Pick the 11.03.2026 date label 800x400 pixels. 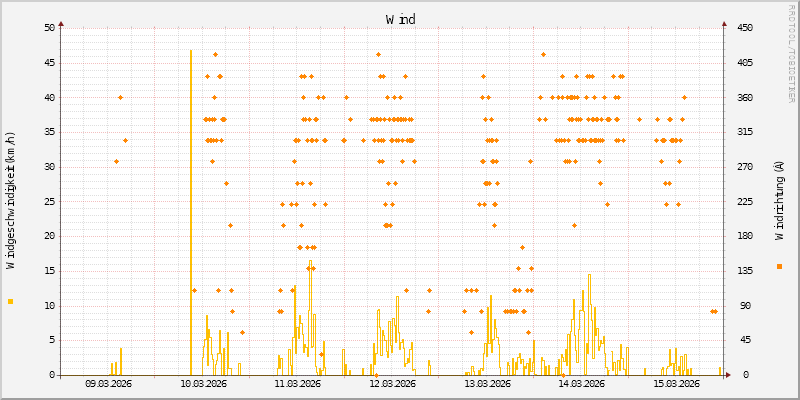coord(298,383)
